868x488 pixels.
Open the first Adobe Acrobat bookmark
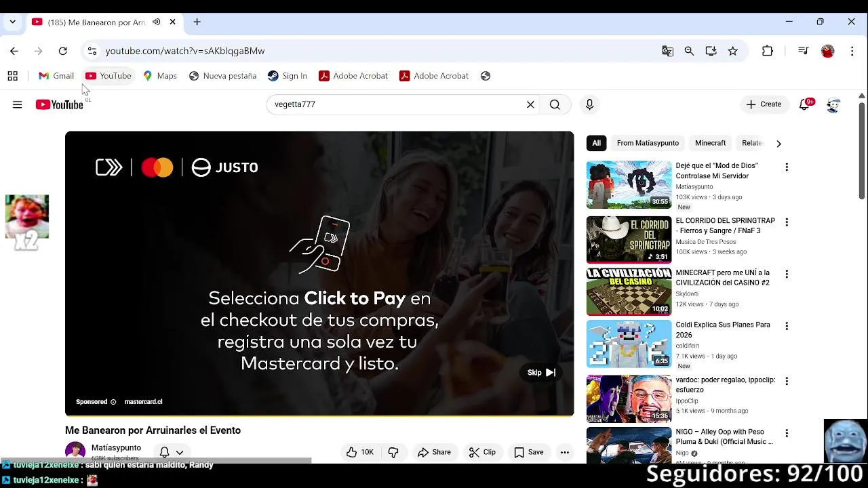(x=353, y=76)
